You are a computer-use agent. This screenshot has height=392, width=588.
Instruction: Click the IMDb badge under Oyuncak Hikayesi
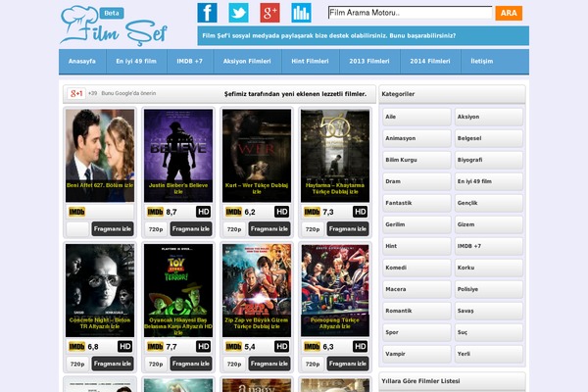coord(155,347)
